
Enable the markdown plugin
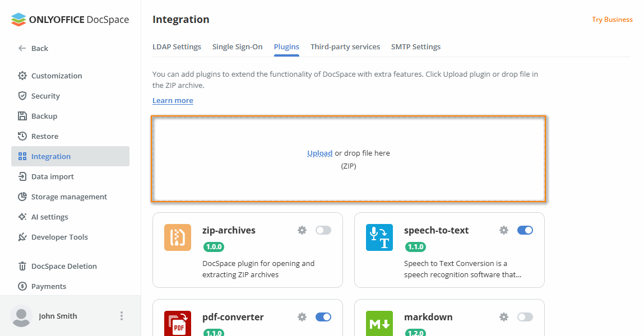pyautogui.click(x=525, y=316)
